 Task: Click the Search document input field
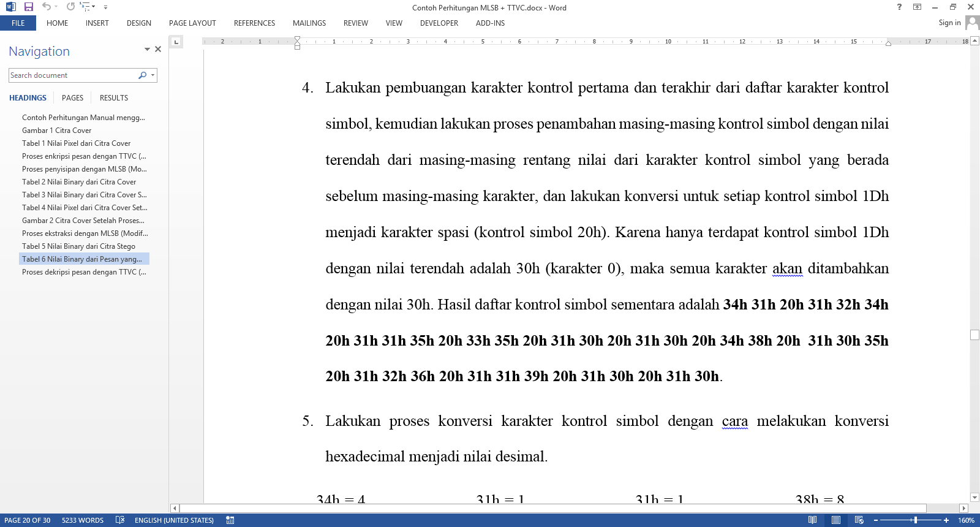72,75
